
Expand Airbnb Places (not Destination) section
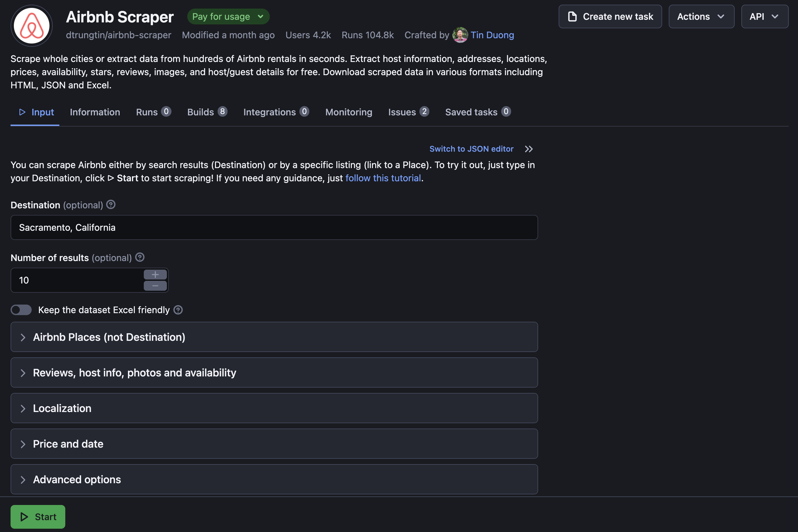(109, 337)
